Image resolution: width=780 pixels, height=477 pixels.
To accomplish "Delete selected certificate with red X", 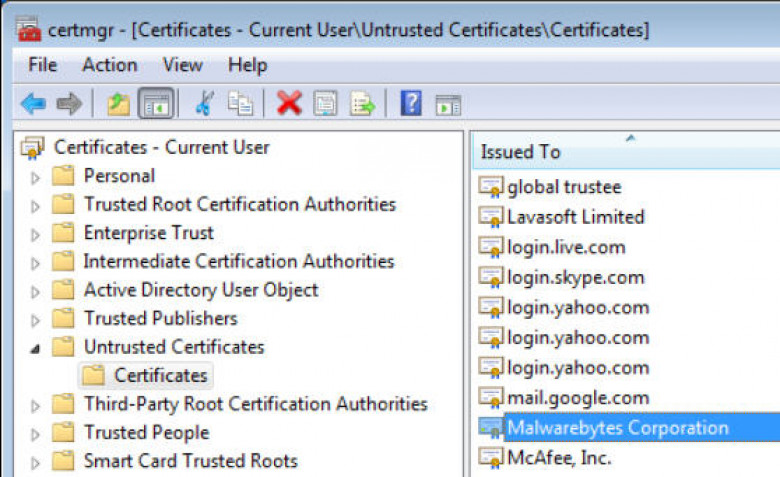I will 289,103.
